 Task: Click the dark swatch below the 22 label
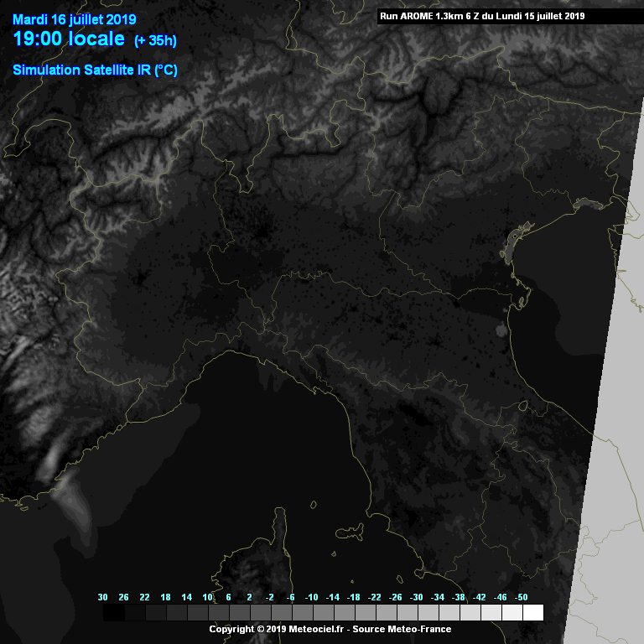[x=156, y=612]
